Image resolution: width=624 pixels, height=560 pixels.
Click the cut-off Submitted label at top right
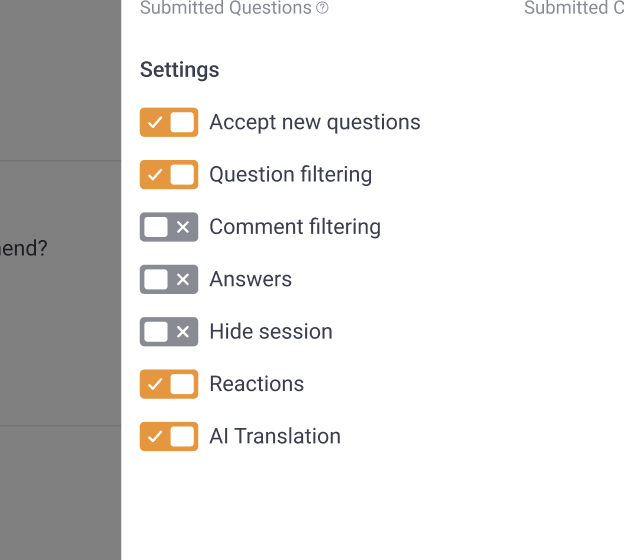(x=573, y=9)
